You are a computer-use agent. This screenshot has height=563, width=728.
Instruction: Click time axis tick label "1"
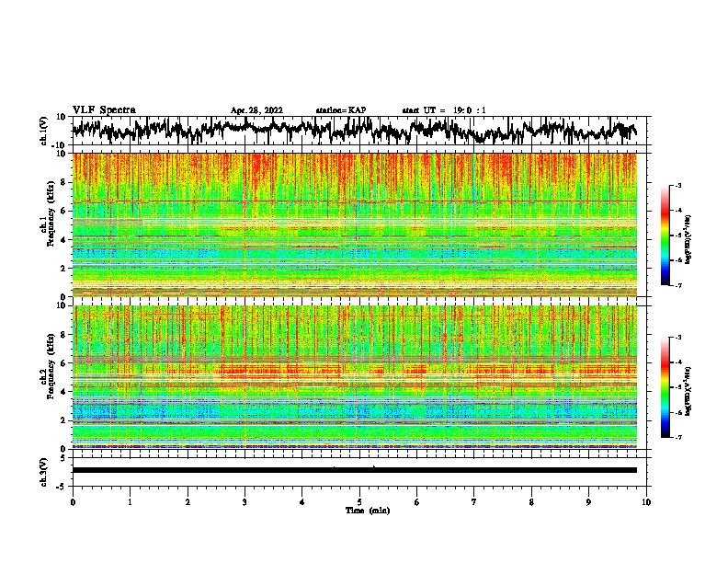click(x=130, y=502)
